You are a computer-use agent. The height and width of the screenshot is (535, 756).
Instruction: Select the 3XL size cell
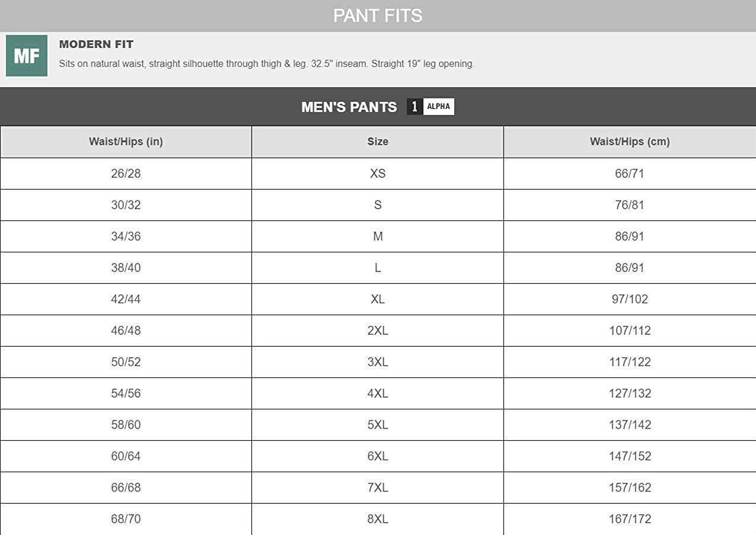coord(378,362)
